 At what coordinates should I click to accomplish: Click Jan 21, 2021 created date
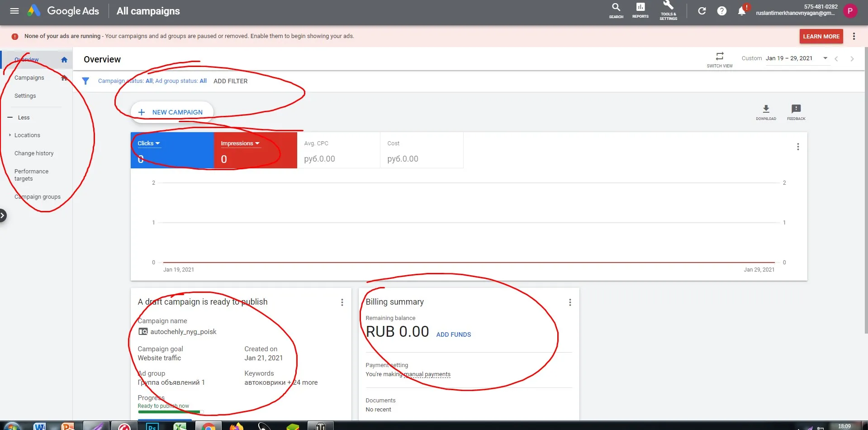click(263, 358)
